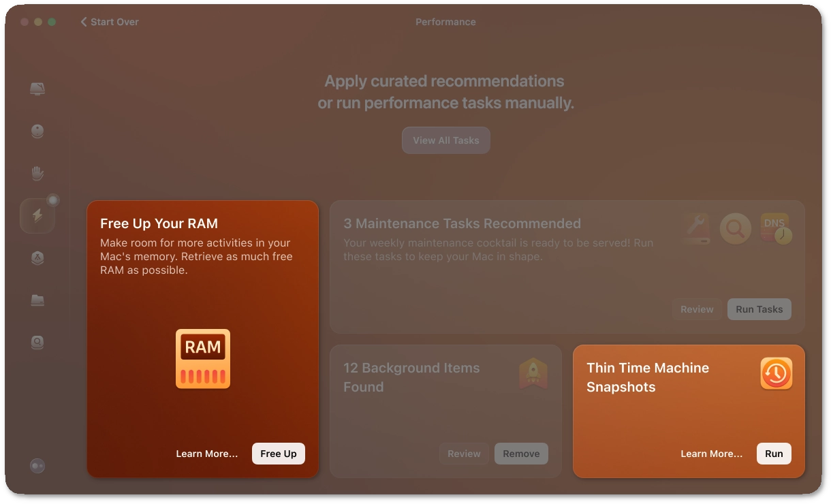This screenshot has height=504, width=831.
Task: Click Learn More on Time Machine card
Action: click(x=712, y=454)
